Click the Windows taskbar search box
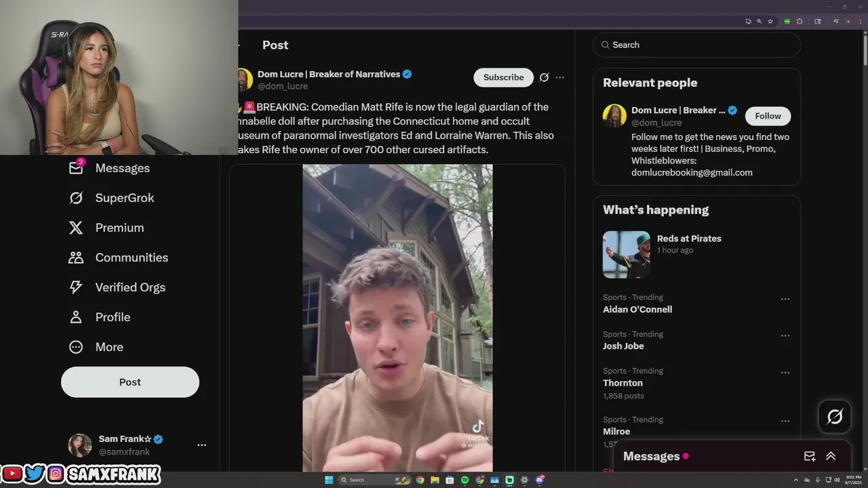The image size is (868, 488). tap(374, 480)
